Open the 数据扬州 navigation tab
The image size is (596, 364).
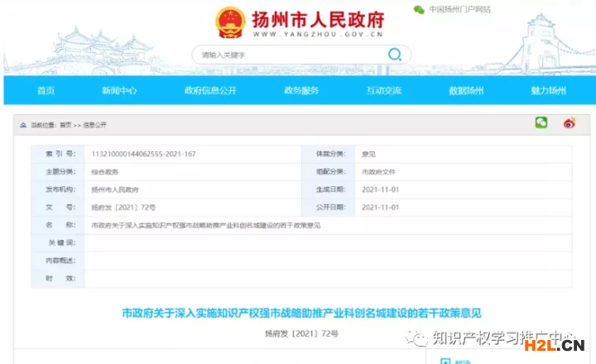[x=466, y=90]
